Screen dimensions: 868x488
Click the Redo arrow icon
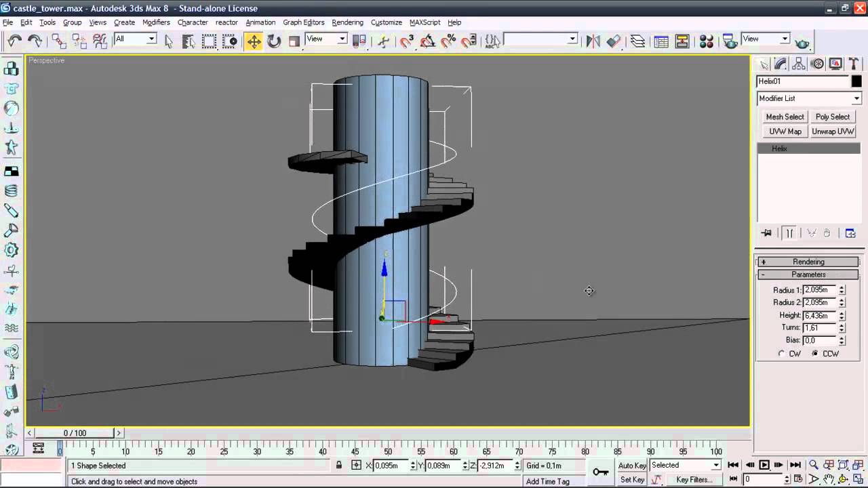point(35,41)
